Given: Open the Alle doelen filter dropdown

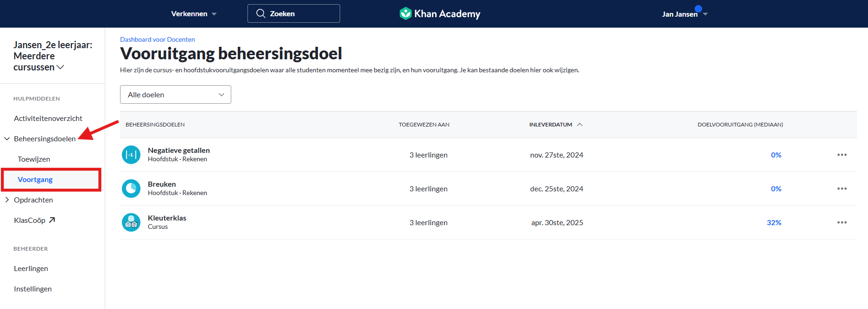Looking at the screenshot, I should pos(176,95).
